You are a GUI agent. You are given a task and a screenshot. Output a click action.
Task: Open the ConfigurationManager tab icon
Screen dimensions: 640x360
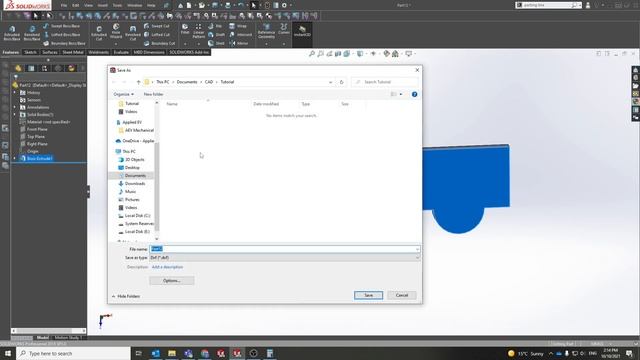pyautogui.click(x=44, y=68)
